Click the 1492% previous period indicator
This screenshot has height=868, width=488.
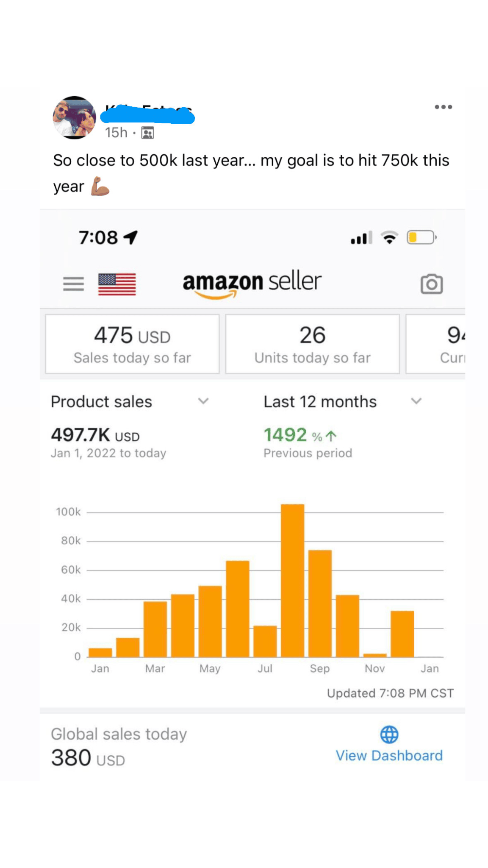coord(300,435)
